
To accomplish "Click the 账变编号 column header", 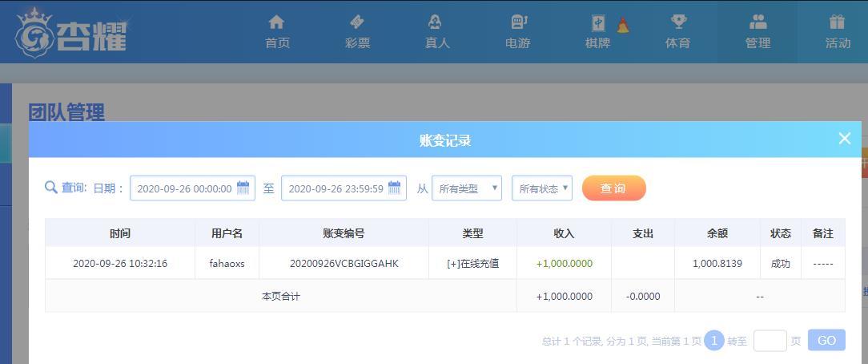I will tap(344, 233).
